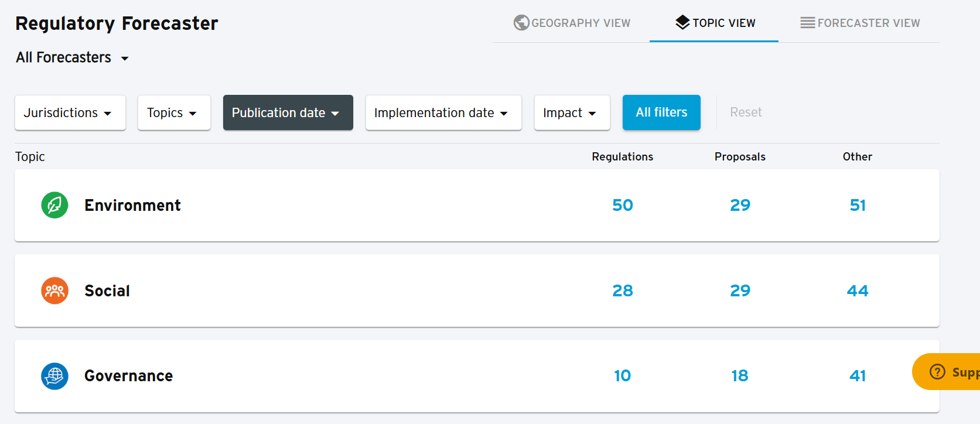
Task: Click the Regulatory Forecaster title
Action: (117, 23)
